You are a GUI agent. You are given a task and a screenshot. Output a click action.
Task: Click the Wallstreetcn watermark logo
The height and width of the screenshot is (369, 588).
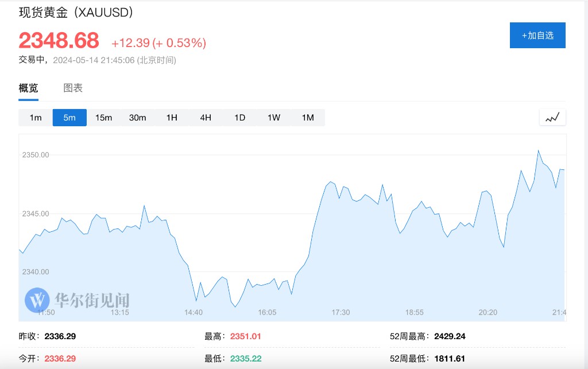[x=78, y=300]
